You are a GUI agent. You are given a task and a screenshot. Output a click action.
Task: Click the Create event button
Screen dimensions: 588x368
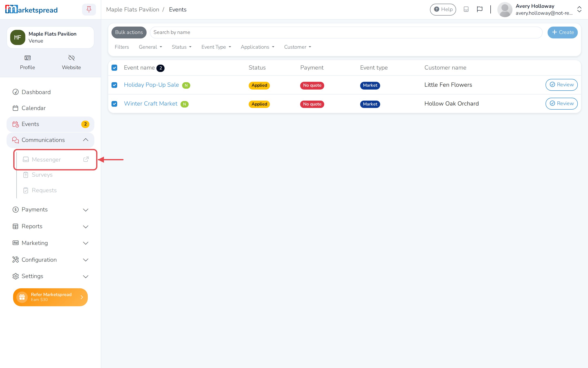click(562, 32)
